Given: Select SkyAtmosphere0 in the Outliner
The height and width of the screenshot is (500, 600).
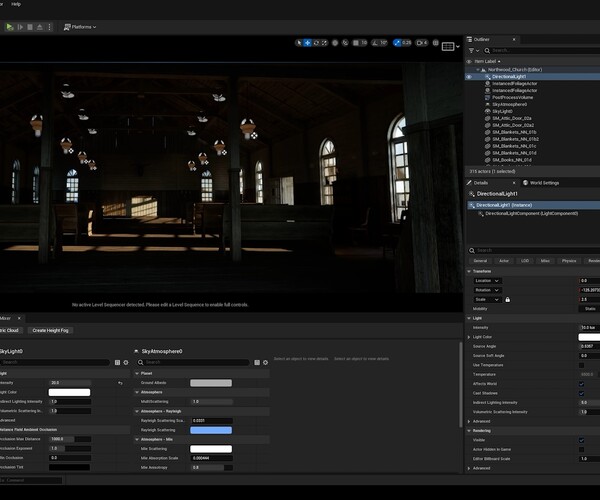Looking at the screenshot, I should [x=509, y=104].
